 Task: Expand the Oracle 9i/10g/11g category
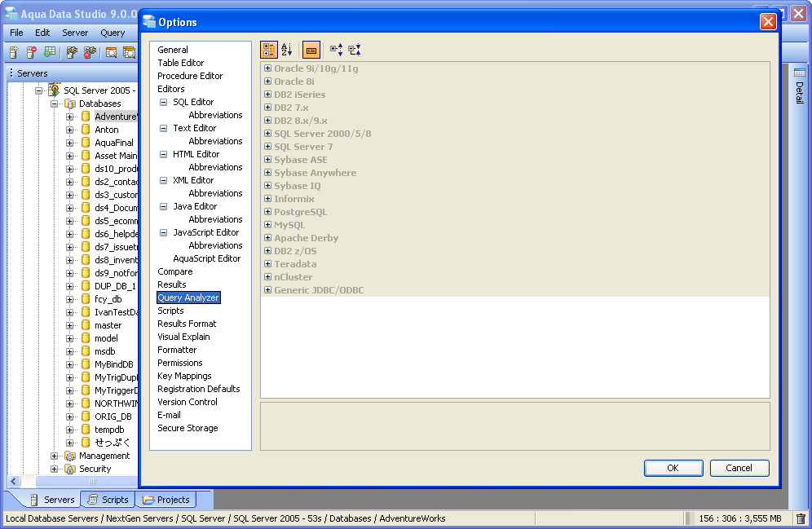coord(267,68)
